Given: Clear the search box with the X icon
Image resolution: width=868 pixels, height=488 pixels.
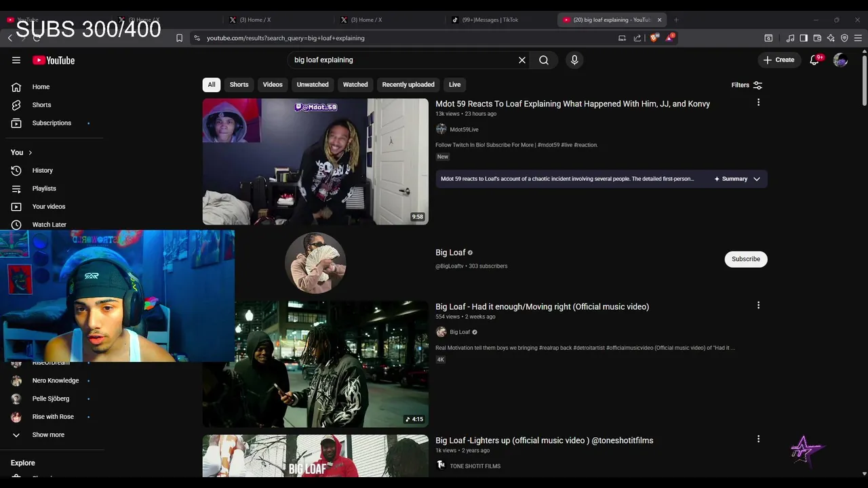Looking at the screenshot, I should point(522,60).
